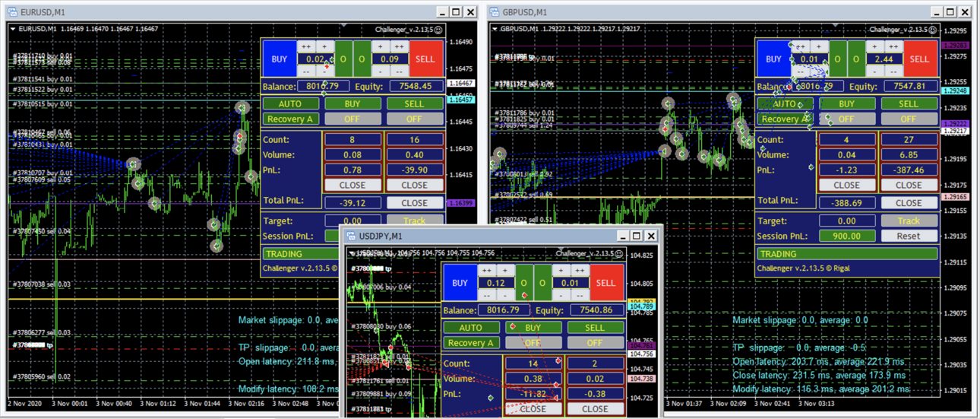Increase EURUSD sell lot with double-plus stepper
980x419 pixels.
click(399, 46)
